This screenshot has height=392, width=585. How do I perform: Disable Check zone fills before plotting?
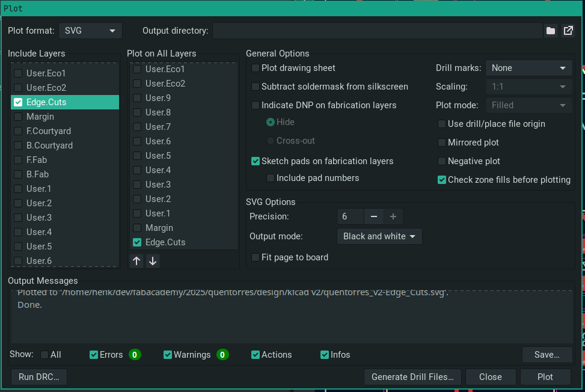(x=443, y=180)
